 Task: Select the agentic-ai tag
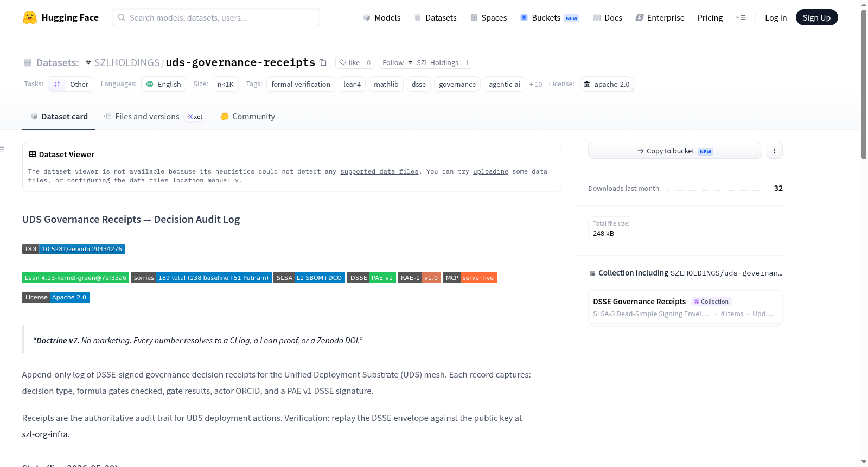click(x=505, y=84)
